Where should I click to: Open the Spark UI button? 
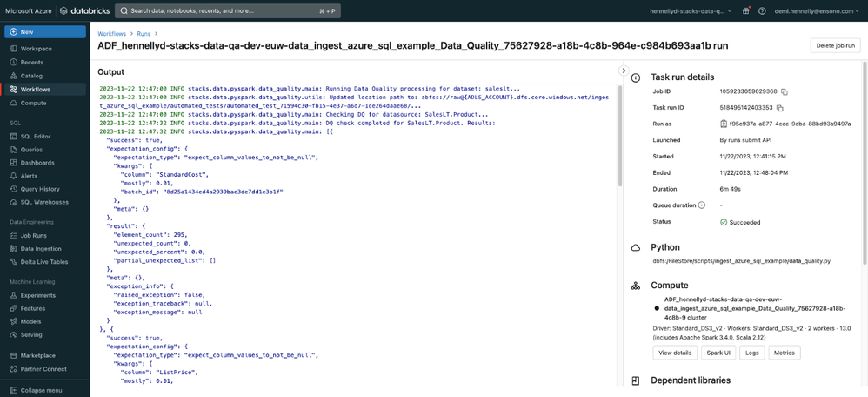[x=719, y=353]
